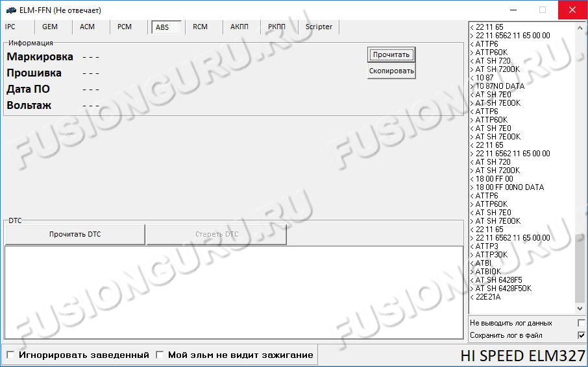Toggle Мой эльм не видит зажигание checkbox
Screen dimensions: 588x367
(160, 355)
